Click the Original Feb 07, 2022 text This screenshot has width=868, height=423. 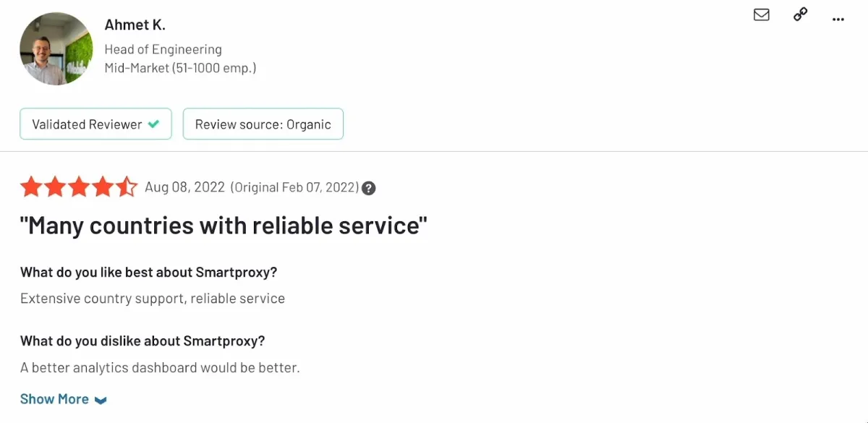[x=294, y=188]
